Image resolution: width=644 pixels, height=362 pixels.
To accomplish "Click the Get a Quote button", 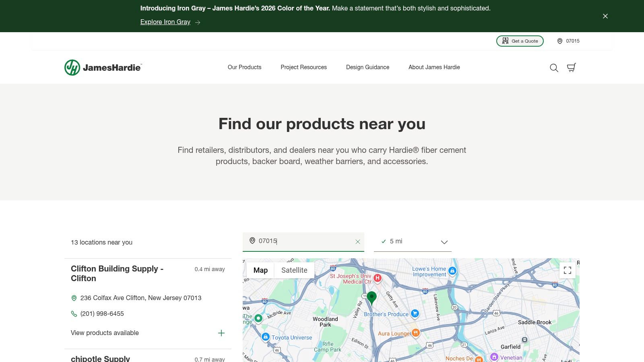I will click(520, 41).
